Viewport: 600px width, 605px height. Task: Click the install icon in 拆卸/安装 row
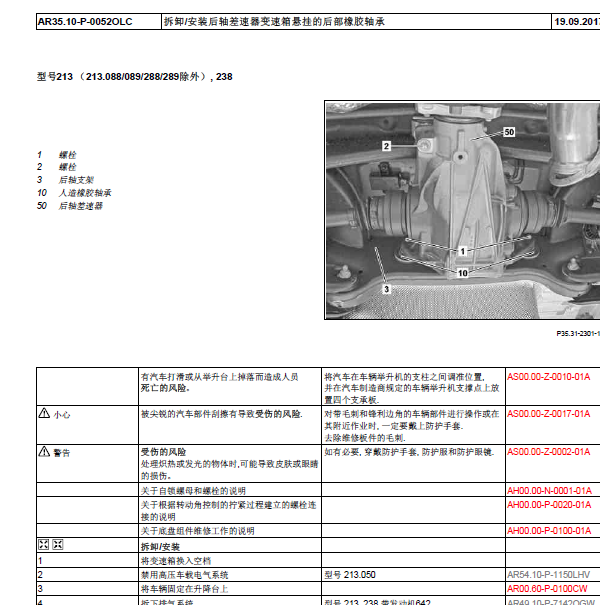click(x=57, y=544)
